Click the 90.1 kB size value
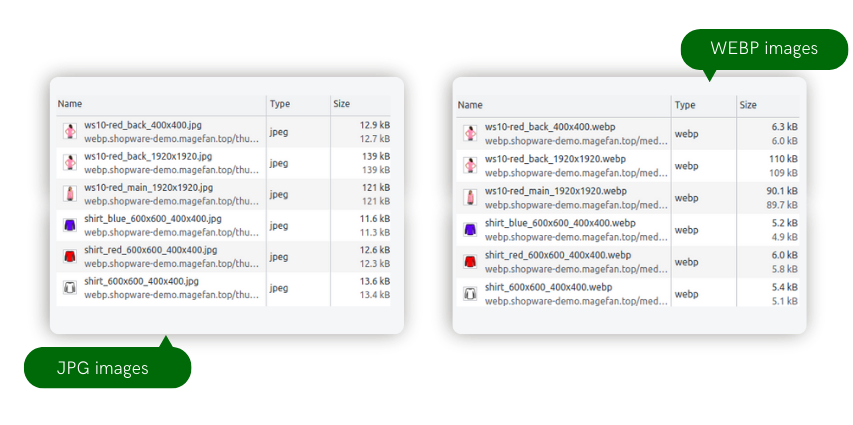Screen dimensions: 853x425 pos(783,192)
